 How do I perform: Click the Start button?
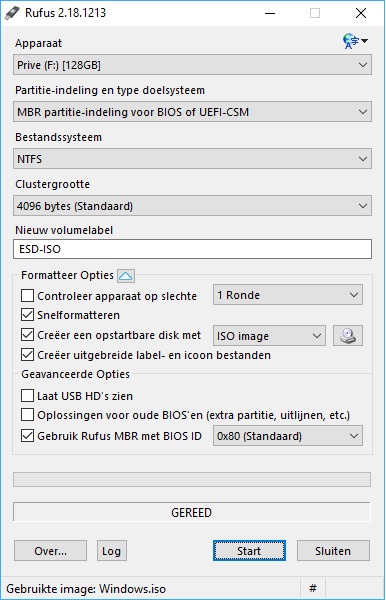(249, 551)
